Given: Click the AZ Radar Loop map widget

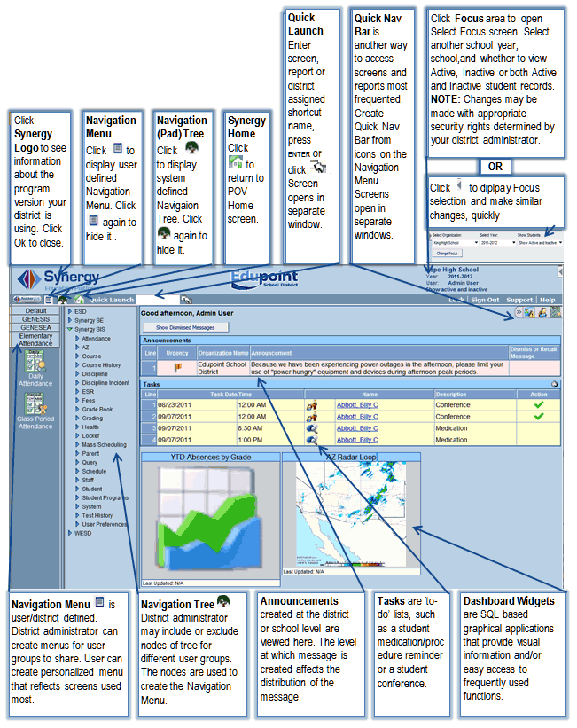Looking at the screenshot, I should pos(351,514).
